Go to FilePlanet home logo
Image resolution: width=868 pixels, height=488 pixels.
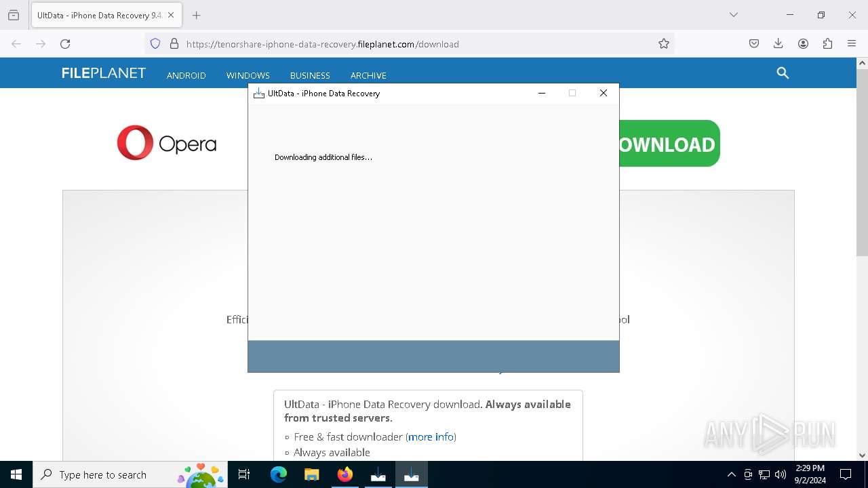click(x=104, y=73)
